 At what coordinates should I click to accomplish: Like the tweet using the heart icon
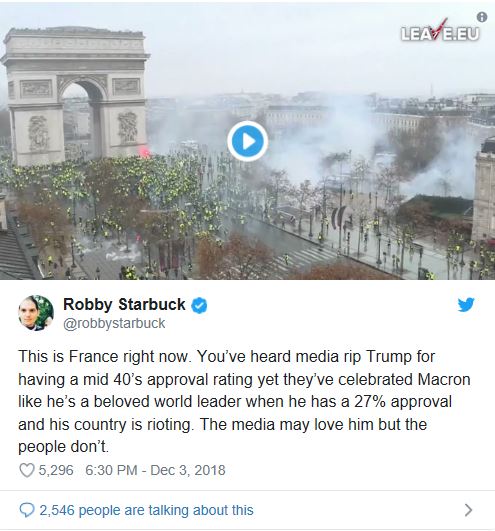(27, 470)
